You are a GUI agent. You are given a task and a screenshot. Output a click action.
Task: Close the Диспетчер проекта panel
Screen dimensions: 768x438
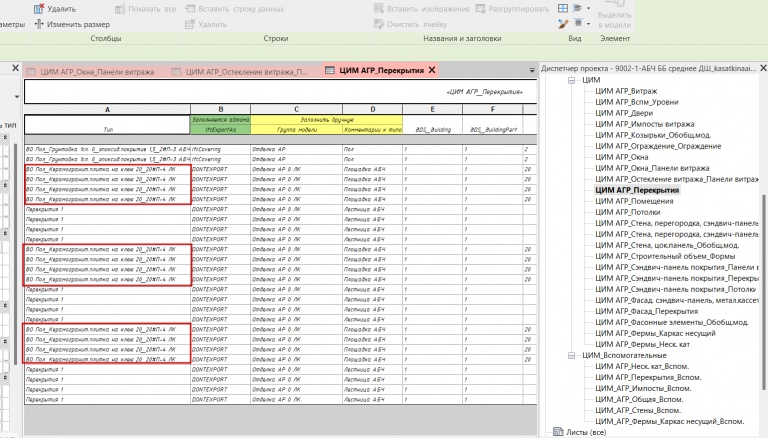(763, 68)
